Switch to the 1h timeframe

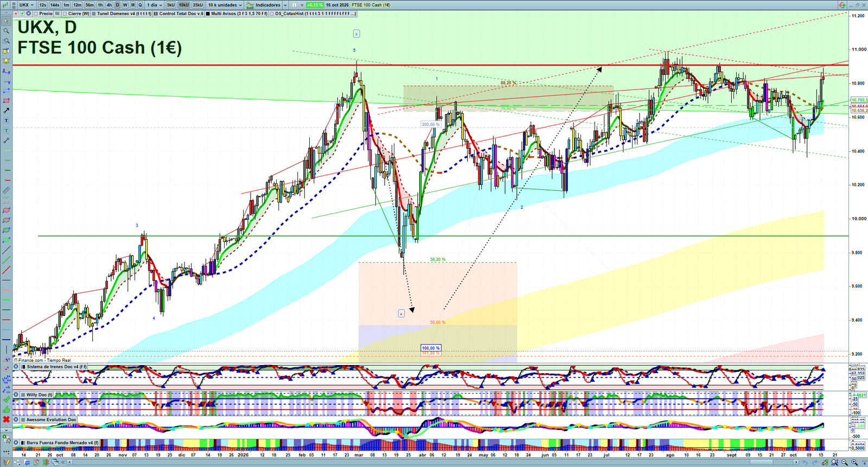100,5
